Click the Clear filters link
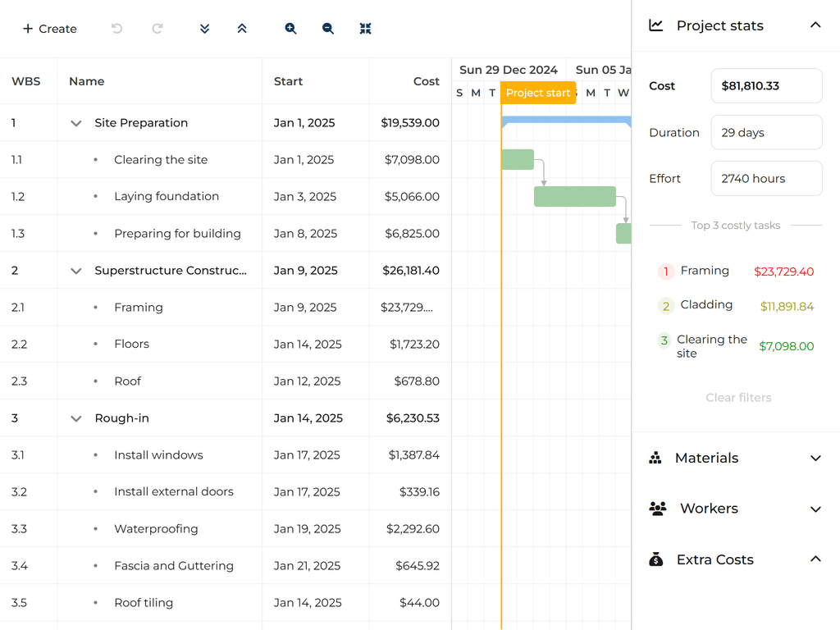 738,398
